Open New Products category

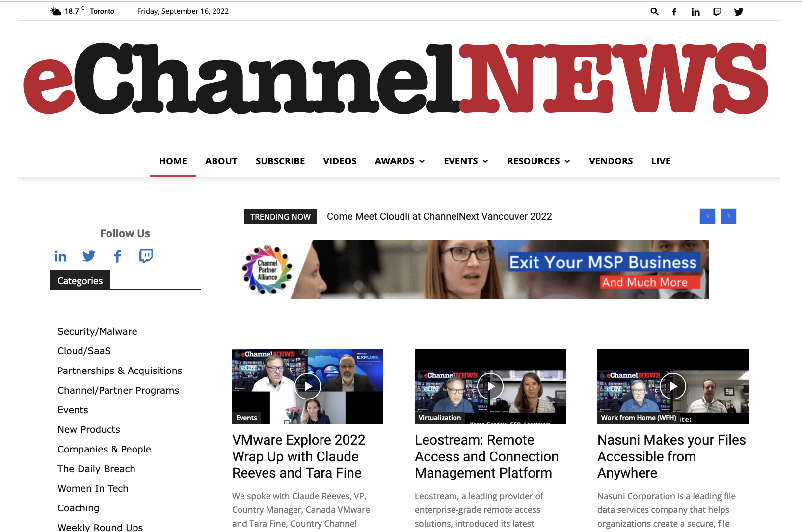click(x=89, y=429)
